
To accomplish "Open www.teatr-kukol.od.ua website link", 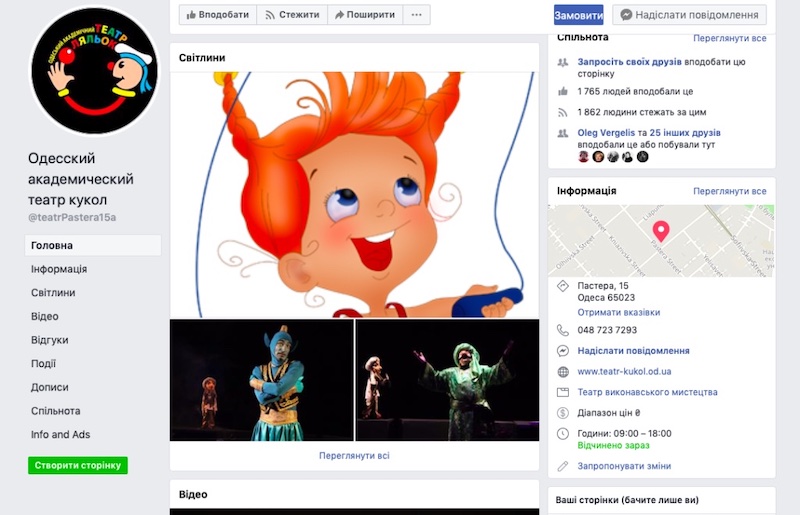I will point(624,372).
